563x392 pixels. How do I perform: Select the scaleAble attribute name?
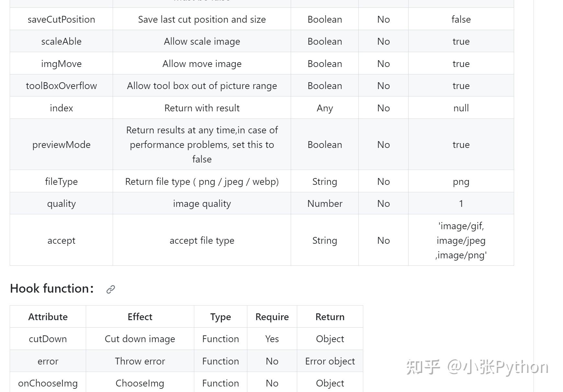[61, 41]
